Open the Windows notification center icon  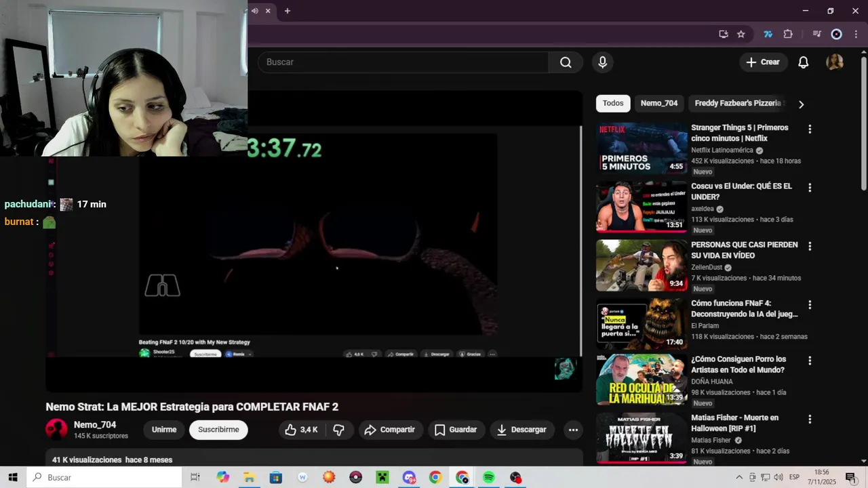click(x=850, y=478)
